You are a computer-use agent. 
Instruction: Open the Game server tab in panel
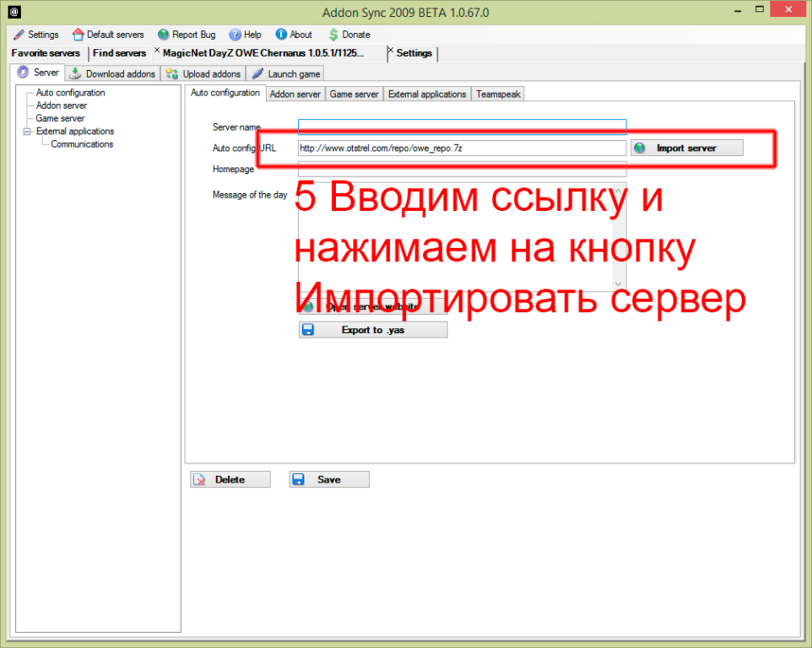(x=354, y=94)
